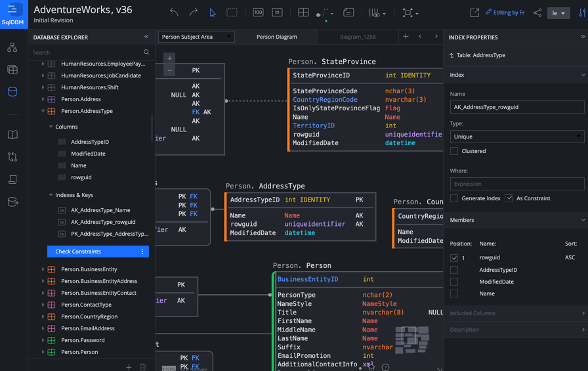Open Check Constraints three-dot menu
The image size is (588, 371).
click(142, 251)
